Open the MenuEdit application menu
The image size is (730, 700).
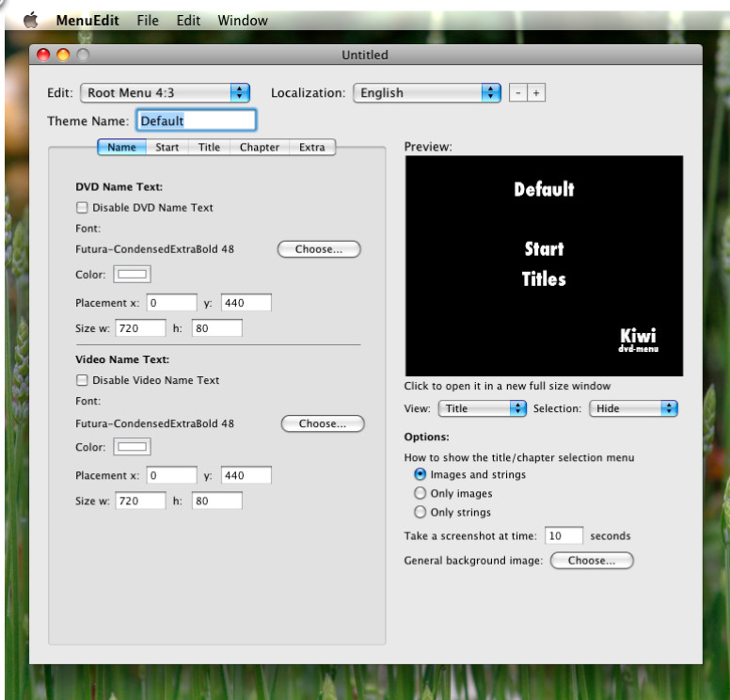(x=87, y=21)
